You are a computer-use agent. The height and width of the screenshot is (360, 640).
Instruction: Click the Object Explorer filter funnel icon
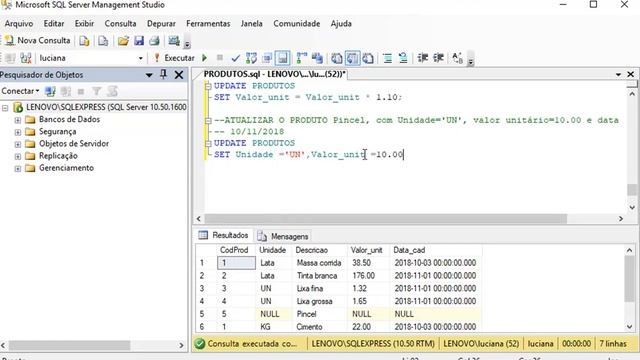(97, 91)
